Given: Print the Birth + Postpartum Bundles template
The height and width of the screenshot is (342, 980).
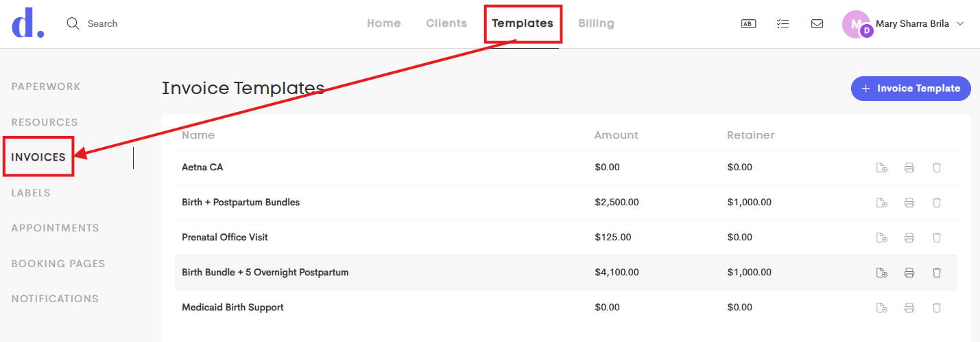Looking at the screenshot, I should pyautogui.click(x=909, y=203).
